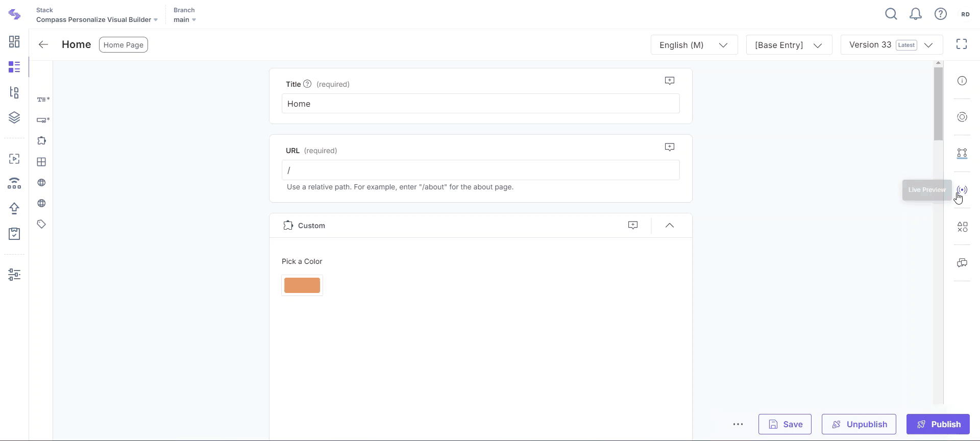Screen dimensions: 980x441
Task: Open the shapes widgets icon in right panel
Action: pos(962,227)
